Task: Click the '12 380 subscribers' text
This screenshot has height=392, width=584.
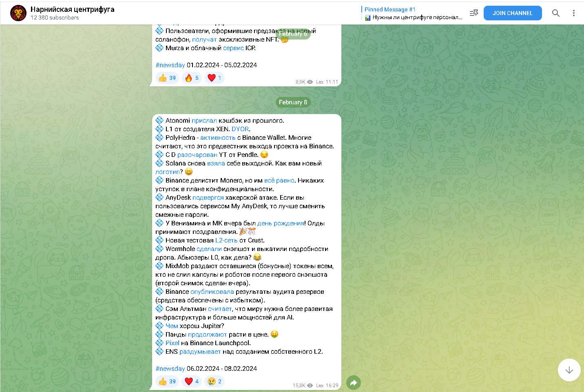Action: click(x=55, y=18)
